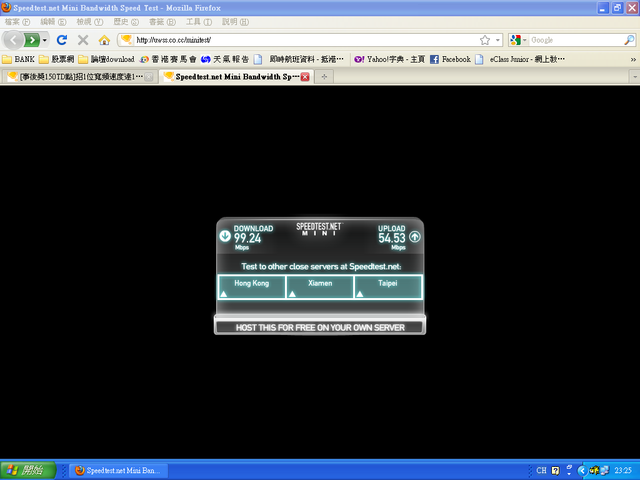The image size is (640, 480).
Task: Run search with the magnifier icon
Action: [x=629, y=40]
